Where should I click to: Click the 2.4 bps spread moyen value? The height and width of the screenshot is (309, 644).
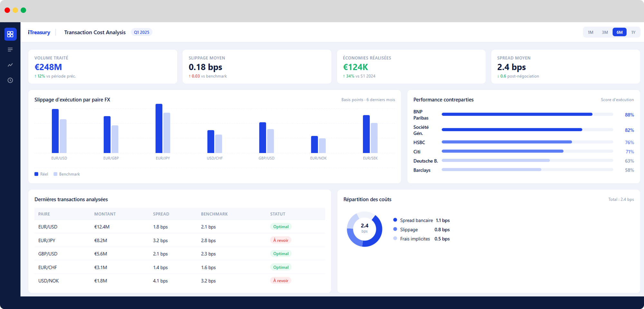click(x=511, y=67)
